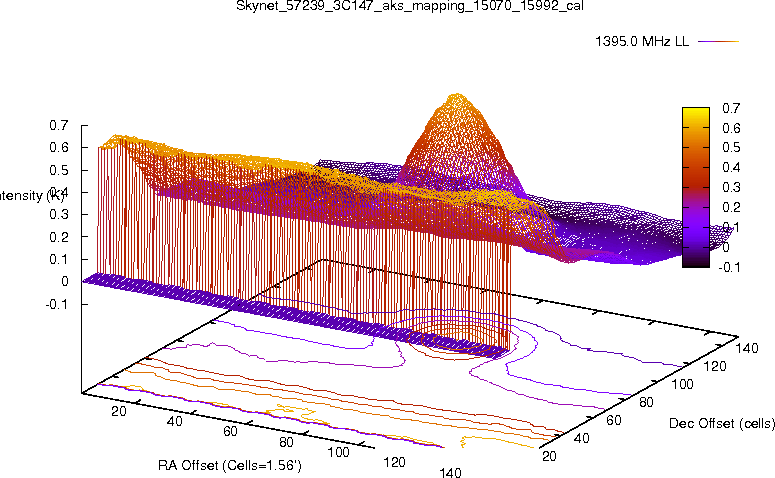
Task: Click the 120 tick on the RA Offset axis
Action: (x=394, y=462)
